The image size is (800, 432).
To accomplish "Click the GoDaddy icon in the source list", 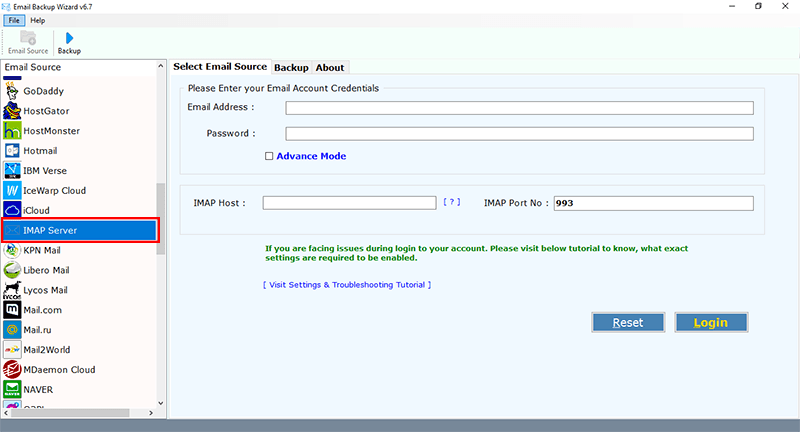I will [12, 91].
